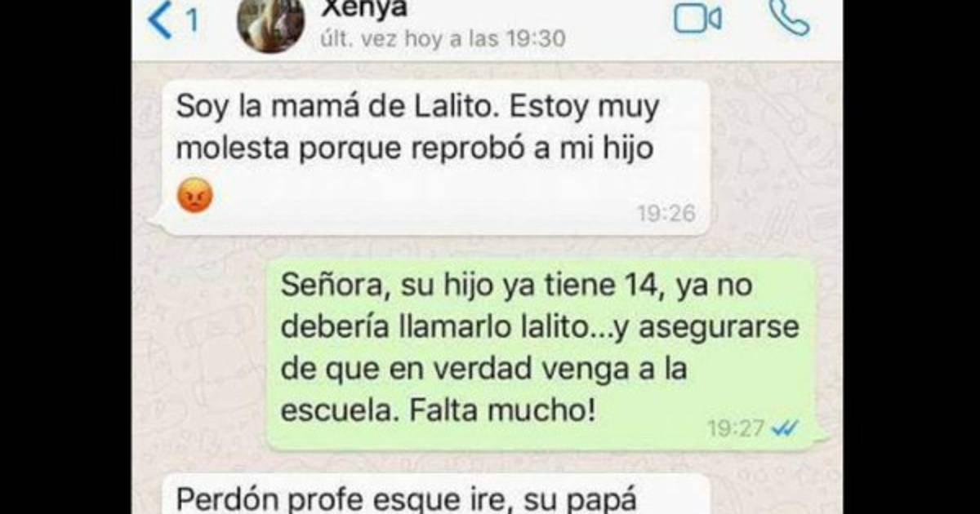The height and width of the screenshot is (514, 980).
Task: Tap the blue double-check read receipt
Action: click(x=785, y=428)
